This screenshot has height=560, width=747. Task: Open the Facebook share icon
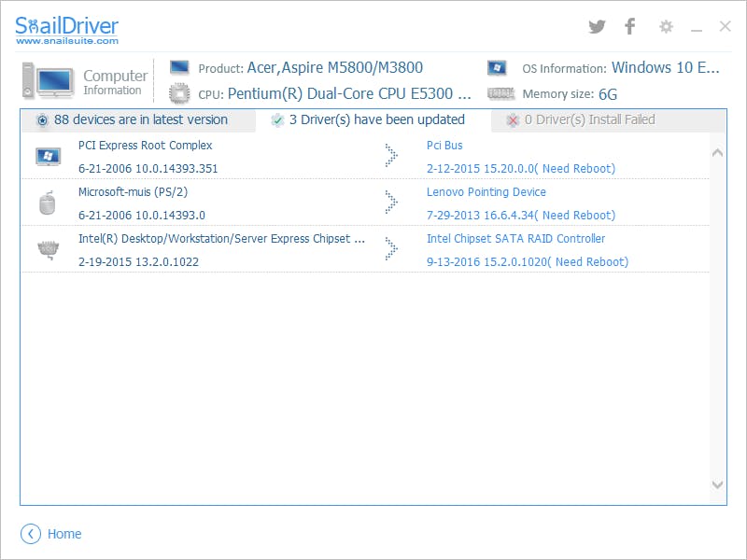click(629, 26)
